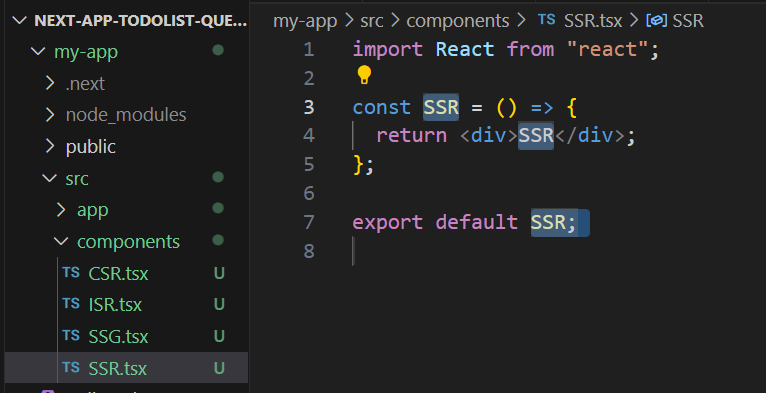Select the components breadcrumb segment

pyautogui.click(x=458, y=21)
